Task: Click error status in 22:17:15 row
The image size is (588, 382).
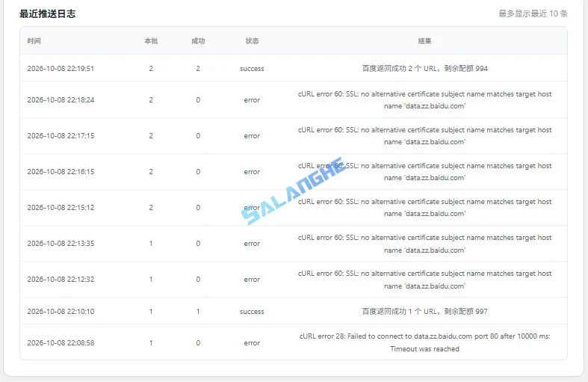Action: coord(252,136)
